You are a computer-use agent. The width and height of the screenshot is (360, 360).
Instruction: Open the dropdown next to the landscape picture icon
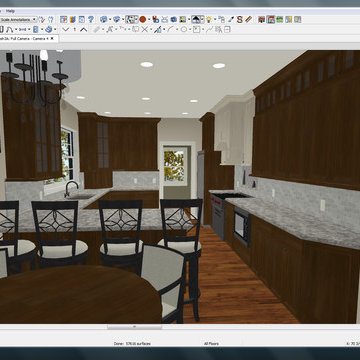click(188, 20)
